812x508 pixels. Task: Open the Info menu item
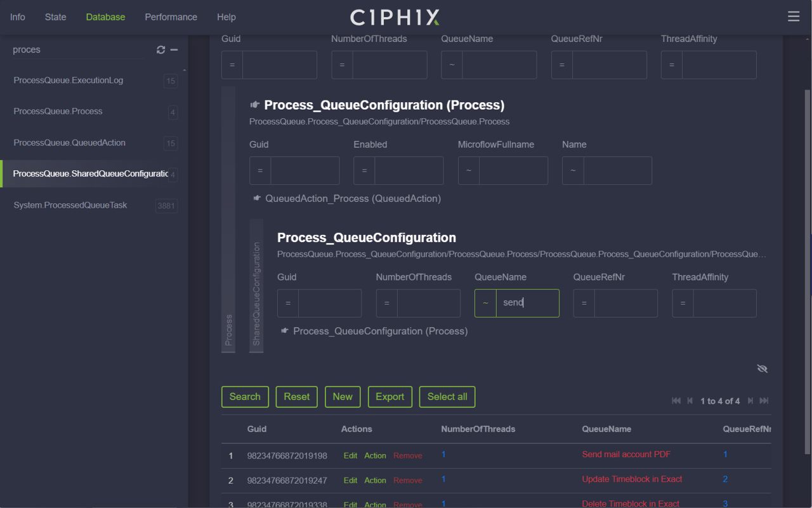17,17
